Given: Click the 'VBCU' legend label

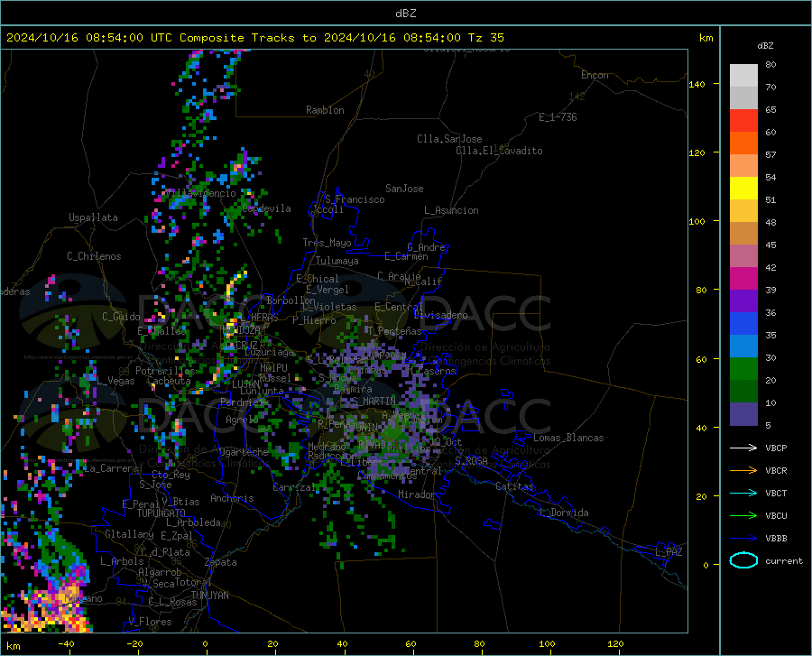Looking at the screenshot, I should [x=776, y=516].
